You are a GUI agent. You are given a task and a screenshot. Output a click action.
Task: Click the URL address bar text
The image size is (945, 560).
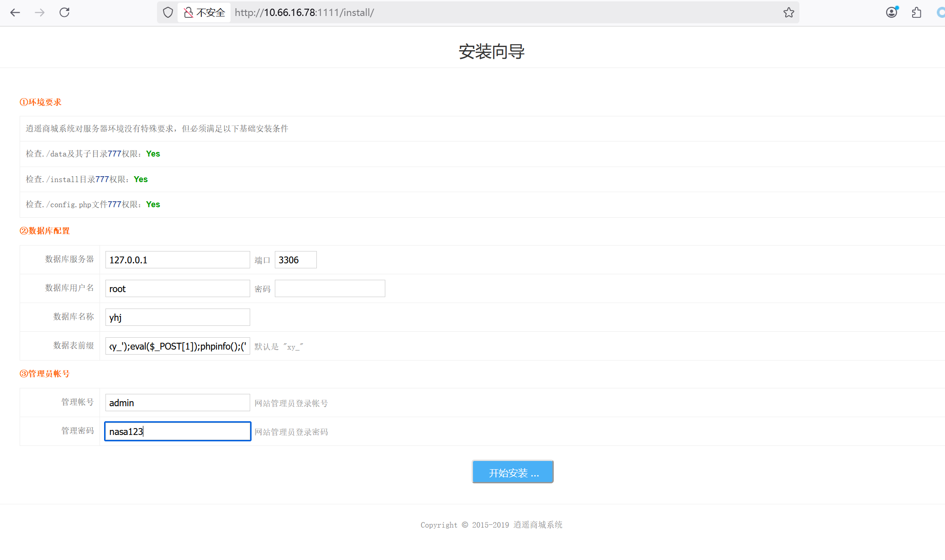pos(304,12)
